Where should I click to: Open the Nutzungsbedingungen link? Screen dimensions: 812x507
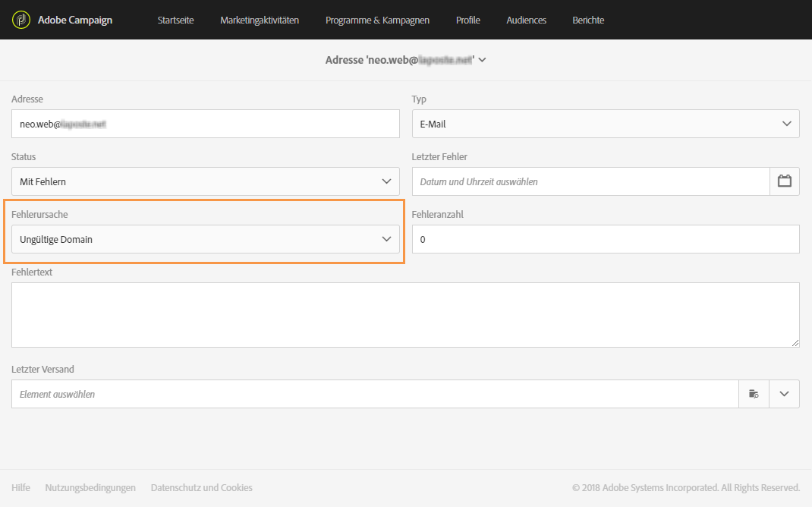pyautogui.click(x=90, y=487)
